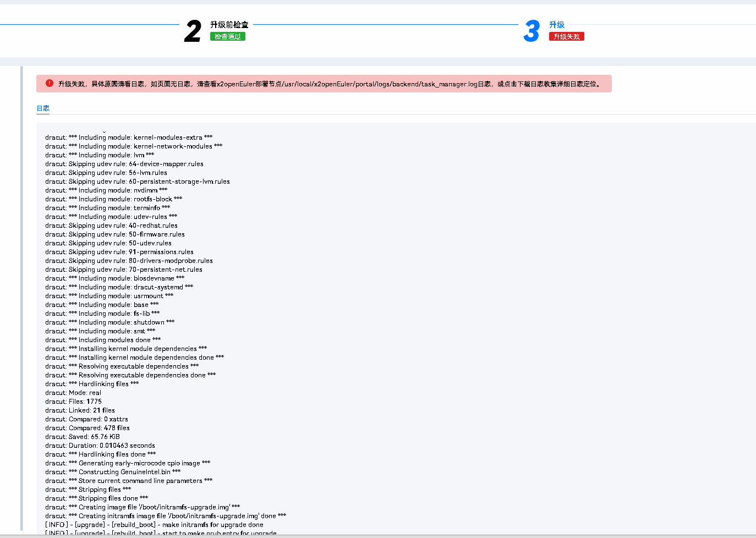The image size is (756, 538).
Task: Click the red error icon in alert banner
Action: [50, 84]
